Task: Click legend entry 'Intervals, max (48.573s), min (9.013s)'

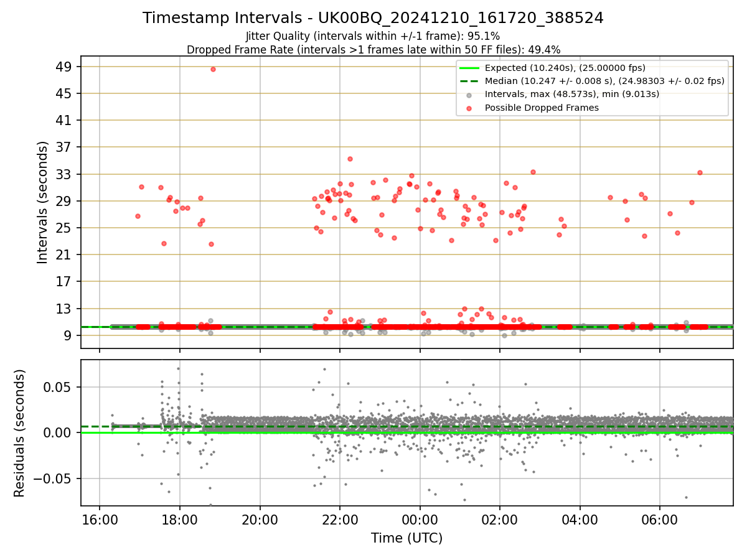Action: pos(572,94)
